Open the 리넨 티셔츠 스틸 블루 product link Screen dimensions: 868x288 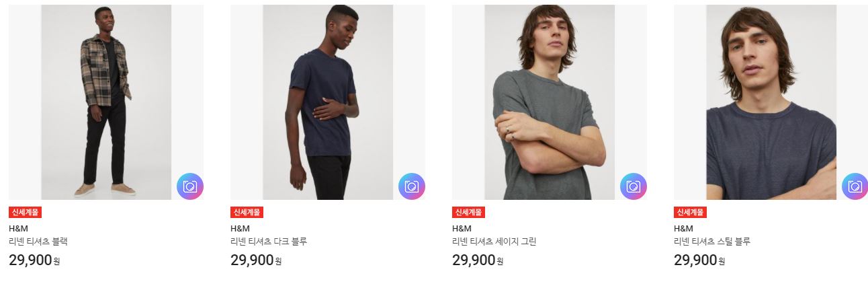click(712, 242)
